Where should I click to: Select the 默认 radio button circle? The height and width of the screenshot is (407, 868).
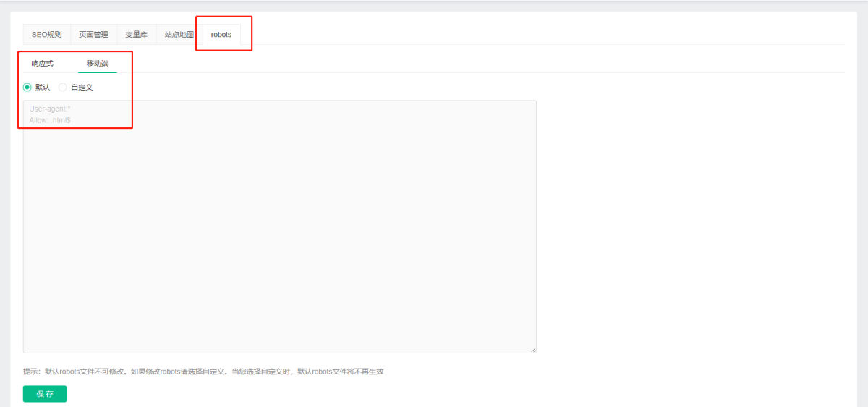pos(27,88)
